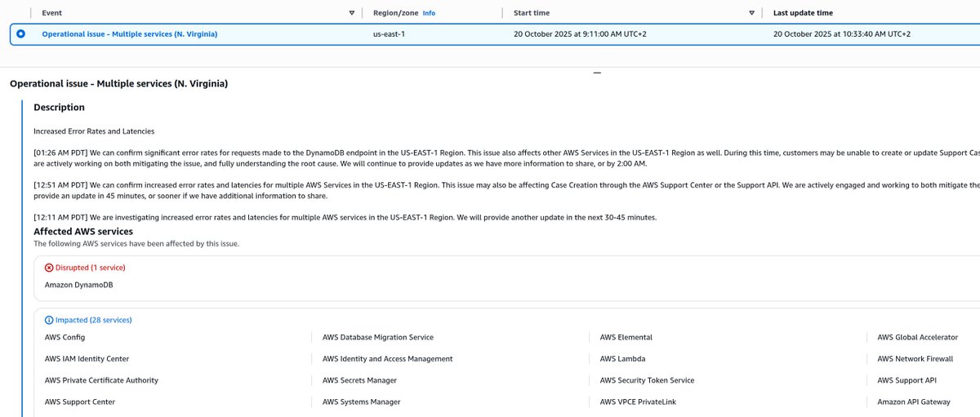Viewport: 980px width, 417px height.
Task: Sort by the Event column arrow
Action: click(352, 13)
